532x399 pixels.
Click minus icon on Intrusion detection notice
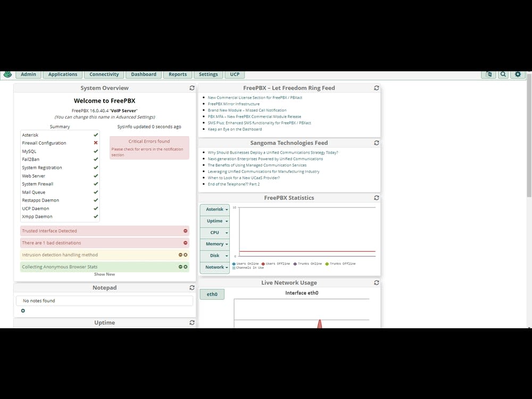pyautogui.click(x=180, y=255)
